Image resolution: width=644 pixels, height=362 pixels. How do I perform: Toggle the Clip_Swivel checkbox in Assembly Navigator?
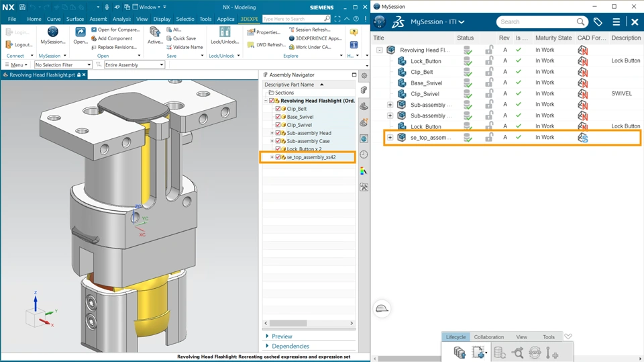[x=278, y=125]
